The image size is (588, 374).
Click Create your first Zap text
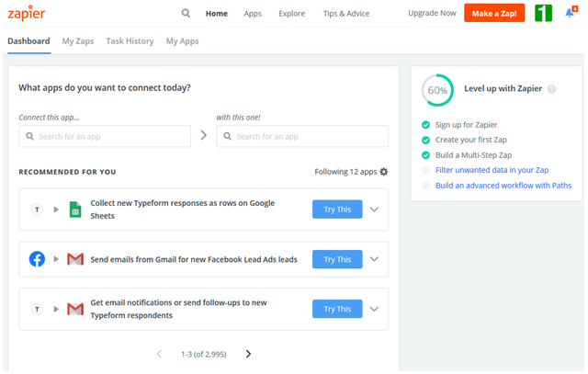tap(471, 140)
